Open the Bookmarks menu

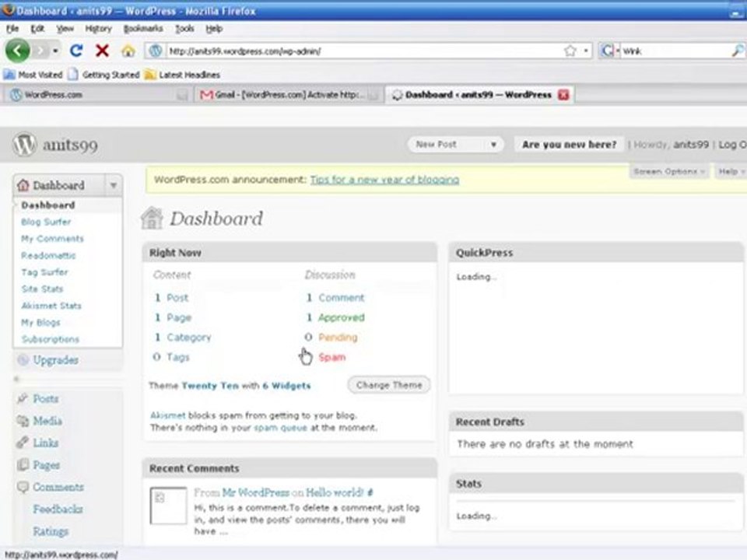(x=143, y=29)
